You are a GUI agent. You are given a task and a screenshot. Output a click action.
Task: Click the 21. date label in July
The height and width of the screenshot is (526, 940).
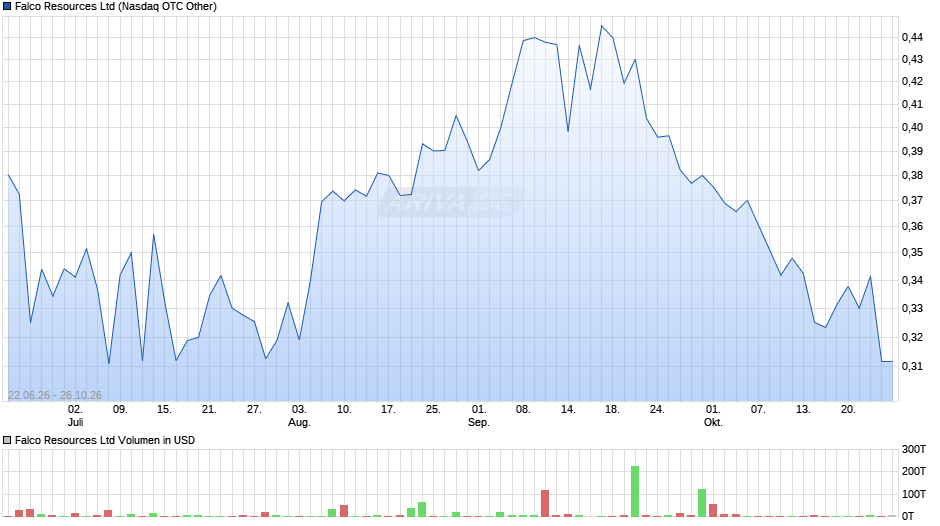tap(209, 410)
